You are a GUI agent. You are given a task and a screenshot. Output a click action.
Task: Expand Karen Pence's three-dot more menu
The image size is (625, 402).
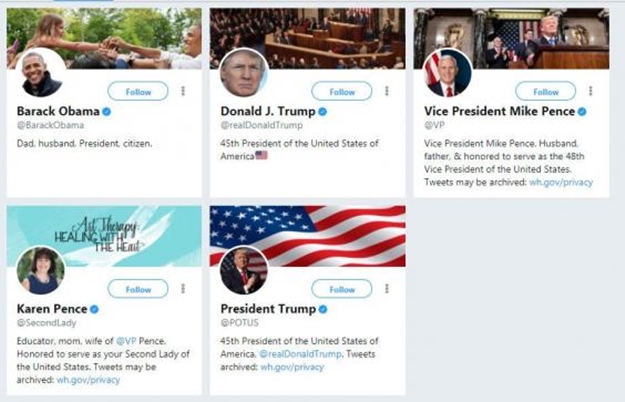click(x=184, y=288)
